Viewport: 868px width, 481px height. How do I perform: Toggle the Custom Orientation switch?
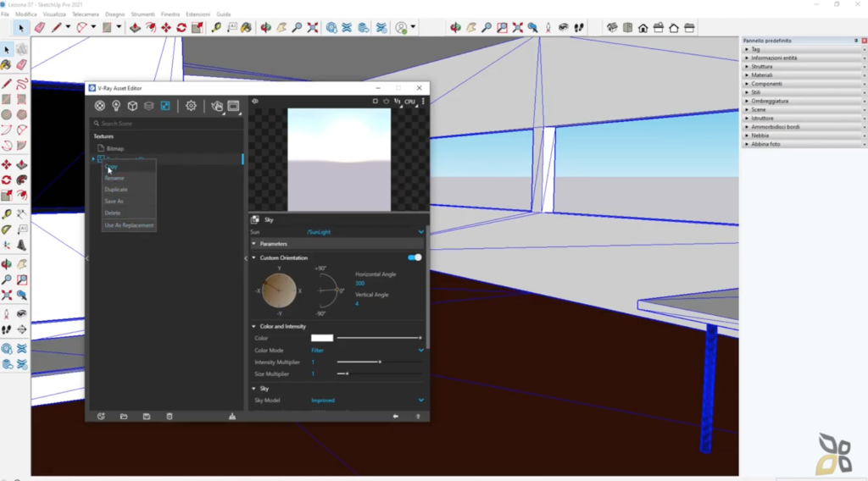point(415,257)
